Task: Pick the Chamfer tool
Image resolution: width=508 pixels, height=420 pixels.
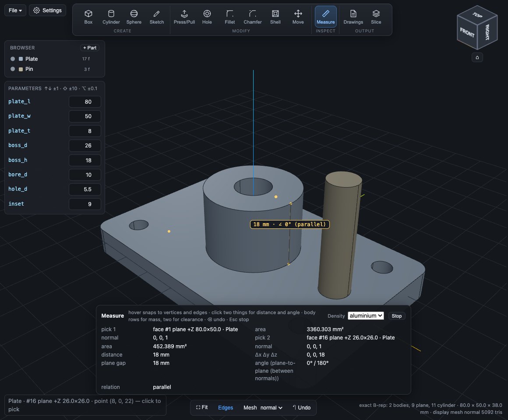Action: coord(252,17)
